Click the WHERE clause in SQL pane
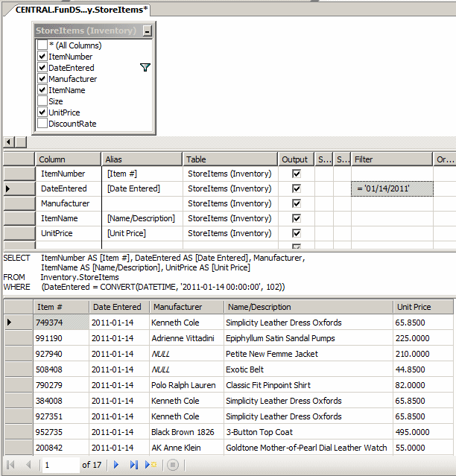456x476 pixels. pos(144,287)
